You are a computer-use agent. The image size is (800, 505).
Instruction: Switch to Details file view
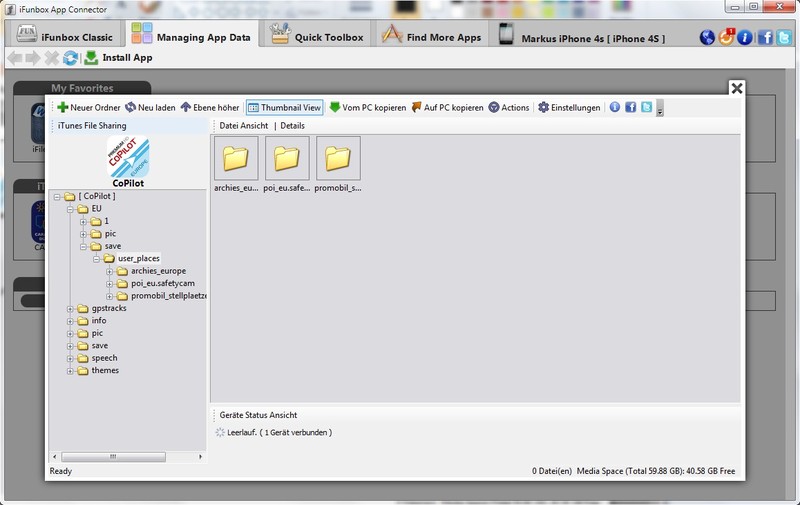click(292, 126)
